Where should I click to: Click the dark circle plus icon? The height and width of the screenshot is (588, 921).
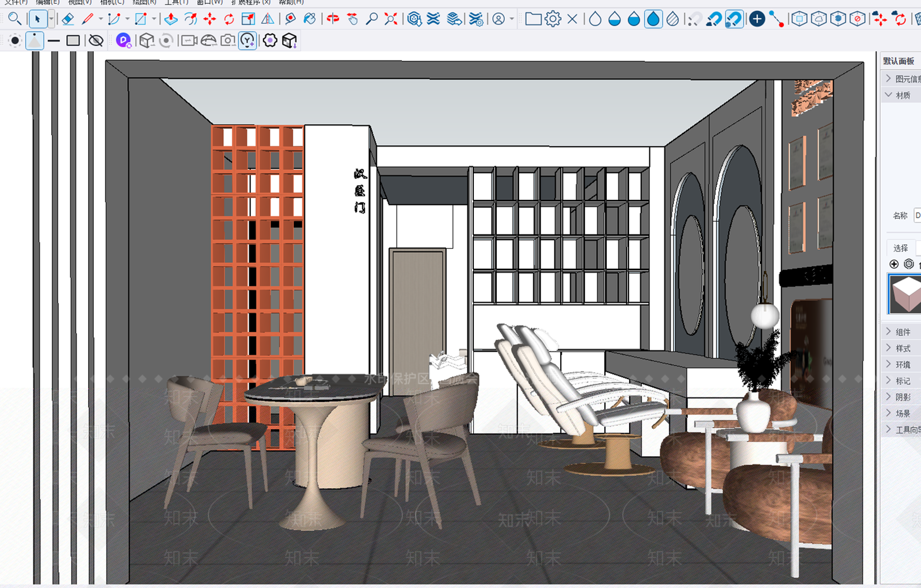757,19
